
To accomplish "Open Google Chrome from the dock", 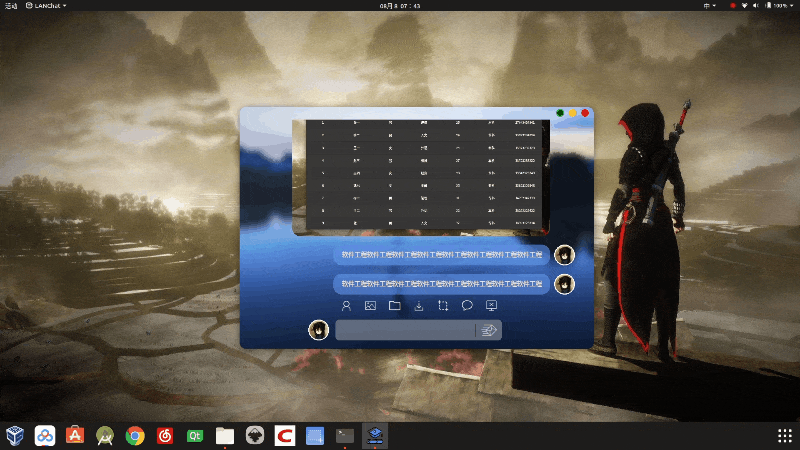I will [x=135, y=436].
